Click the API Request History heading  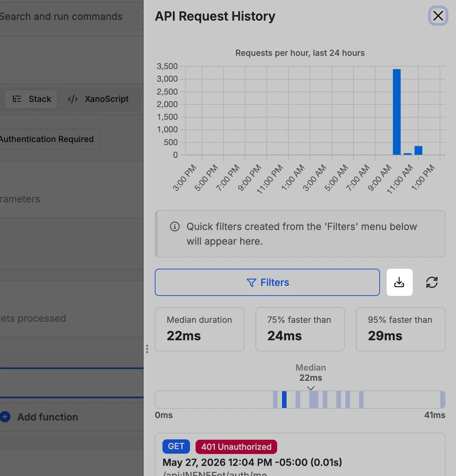215,16
